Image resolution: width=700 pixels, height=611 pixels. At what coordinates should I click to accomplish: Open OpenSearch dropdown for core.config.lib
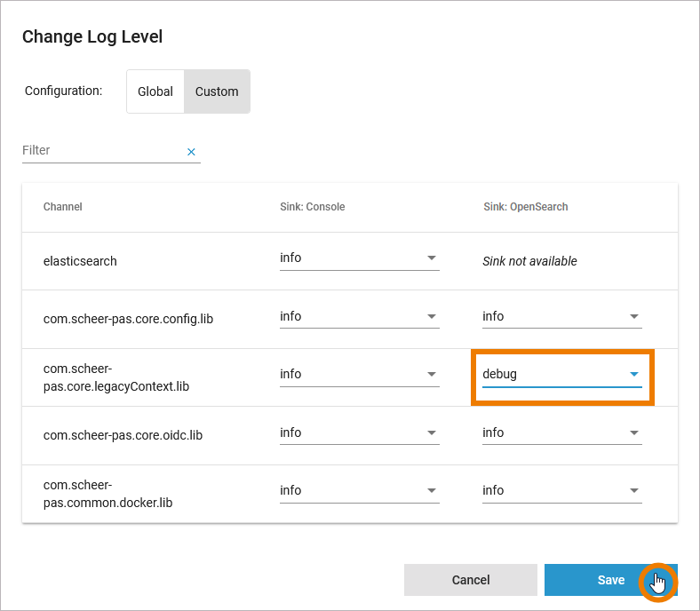point(561,316)
